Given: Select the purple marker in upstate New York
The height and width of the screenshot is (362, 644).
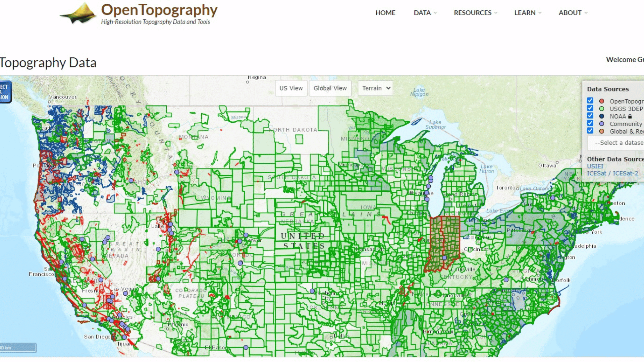Looking at the screenshot, I should [x=552, y=198].
